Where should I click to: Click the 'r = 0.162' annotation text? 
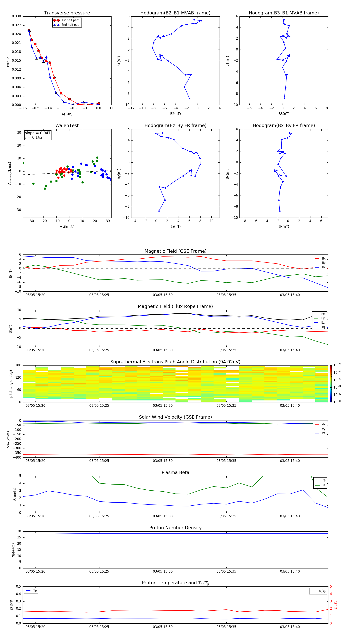pyautogui.click(x=34, y=137)
